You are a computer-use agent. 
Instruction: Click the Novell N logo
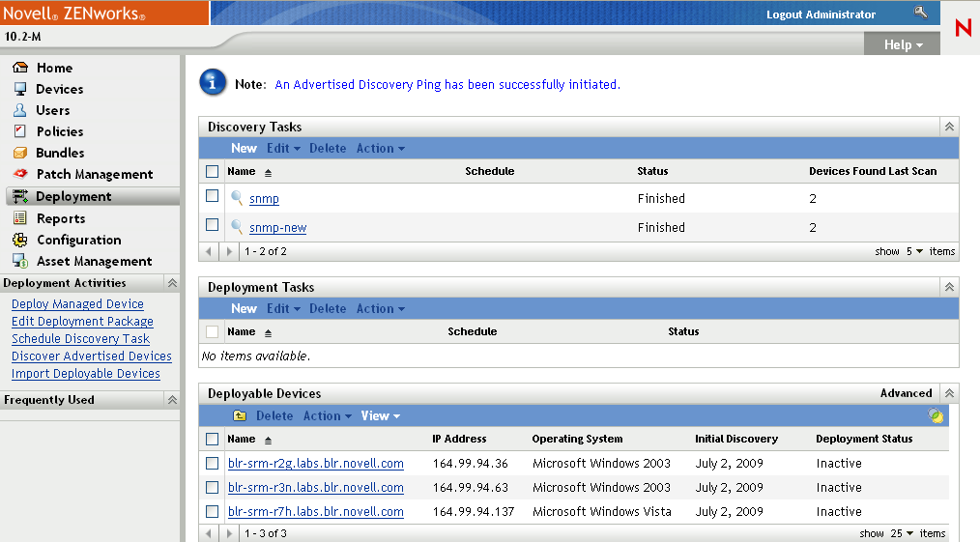click(963, 28)
